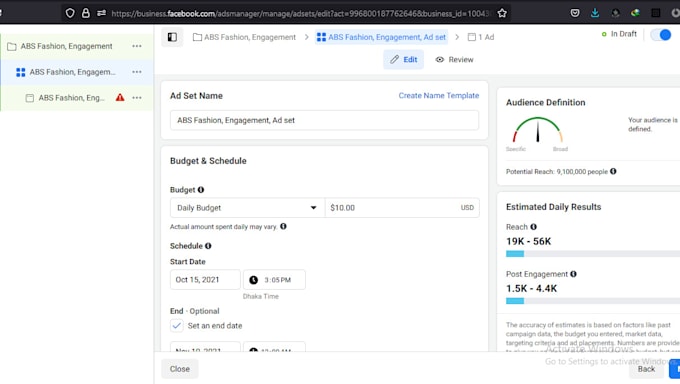The width and height of the screenshot is (680, 384).
Task: Click the In Draft status label
Action: tap(624, 34)
